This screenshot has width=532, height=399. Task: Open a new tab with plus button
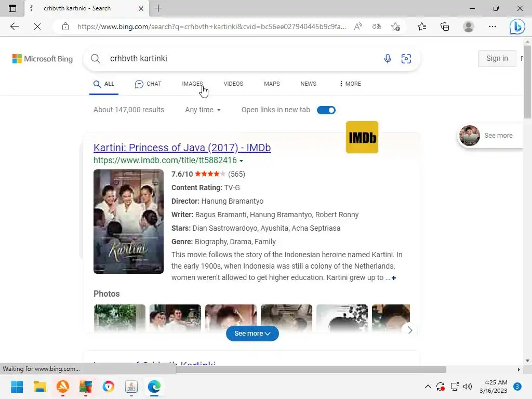(x=158, y=8)
